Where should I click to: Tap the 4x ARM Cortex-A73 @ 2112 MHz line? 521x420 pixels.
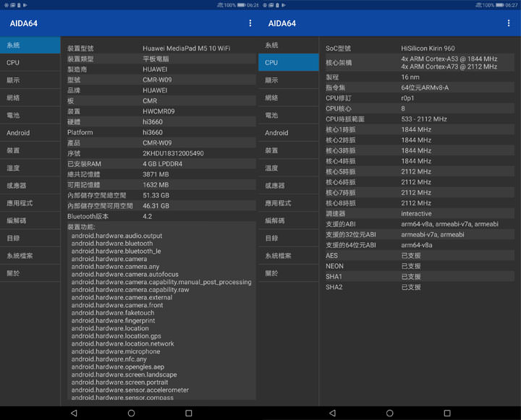tap(449, 67)
